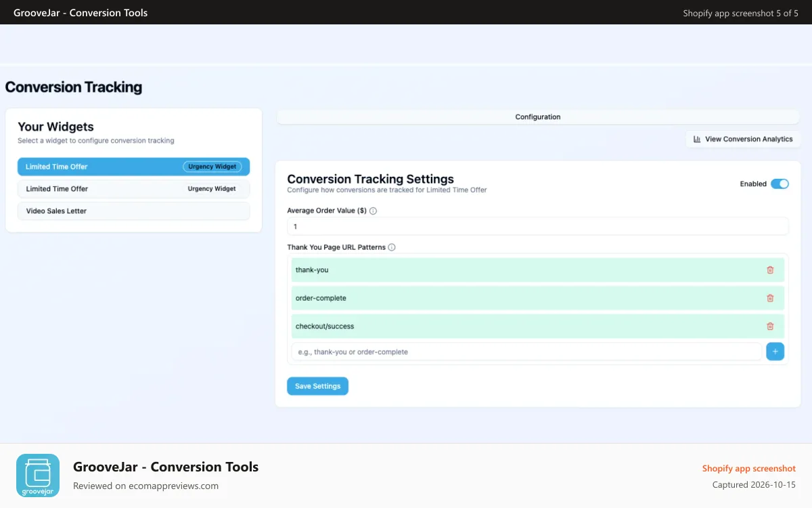Click info icon beside Thank You Page URL Patterns

coord(392,247)
